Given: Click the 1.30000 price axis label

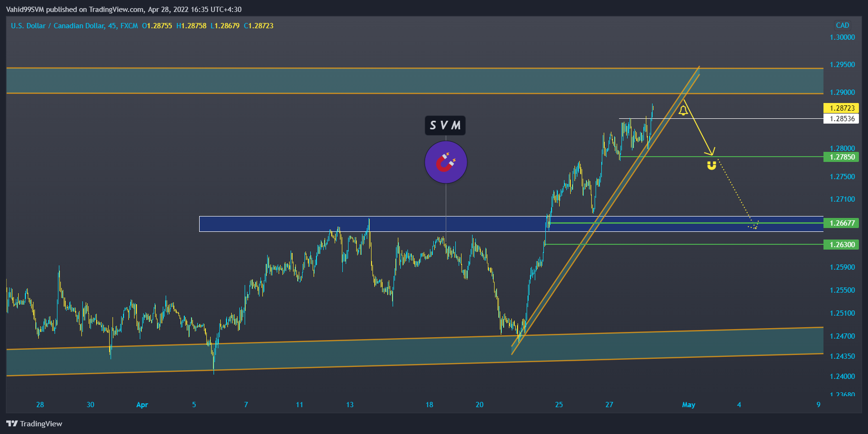Looking at the screenshot, I should coord(842,37).
